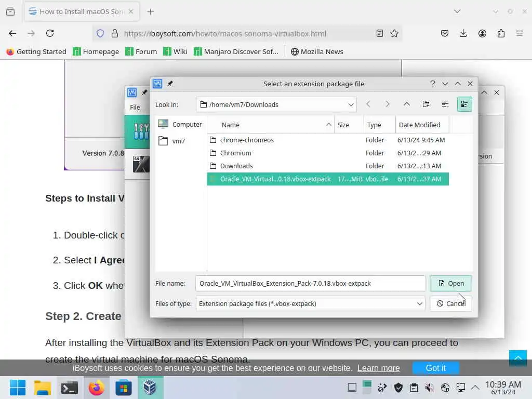Click the Open button

[x=451, y=283]
